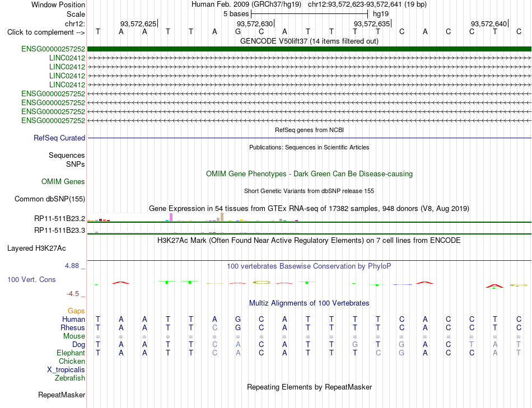Screen dimensions: 532x408
Task: Click the "Sequences" track label
Action: pos(67,156)
